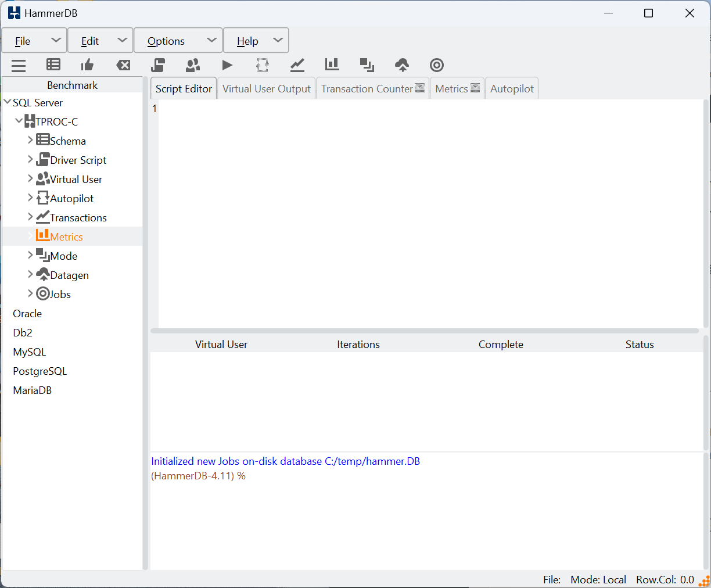Image resolution: width=711 pixels, height=588 pixels.
Task: Open Metrics via the toolbar bar-chart icon
Action: (332, 64)
